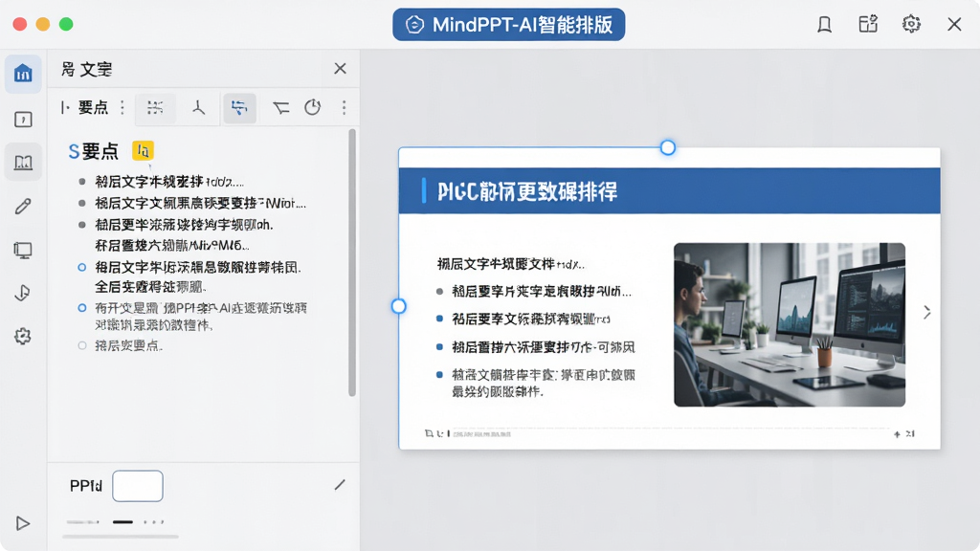The height and width of the screenshot is (551, 980).
Task: Click the second blue hollow circle bullet in outline
Action: point(82,308)
